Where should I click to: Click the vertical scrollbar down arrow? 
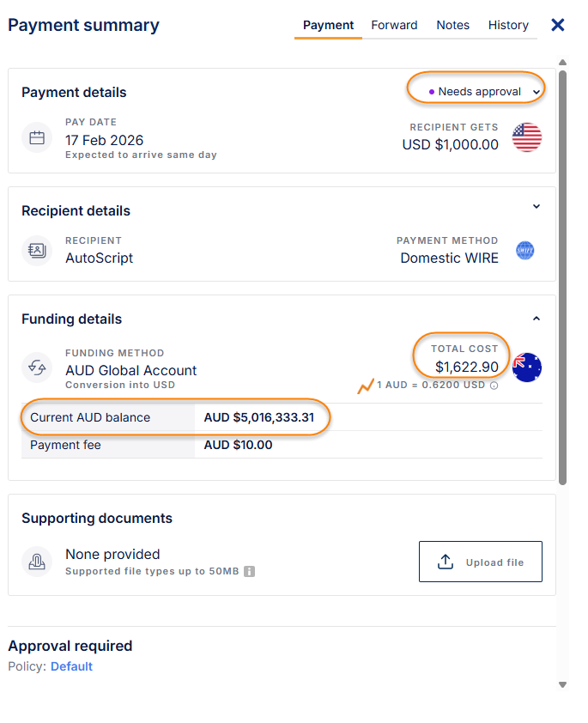click(x=563, y=684)
